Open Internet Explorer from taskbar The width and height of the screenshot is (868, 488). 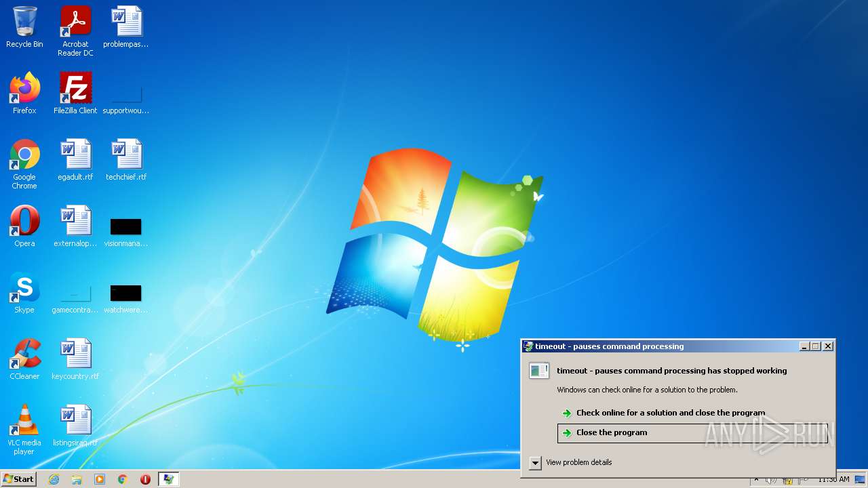[x=54, y=479]
